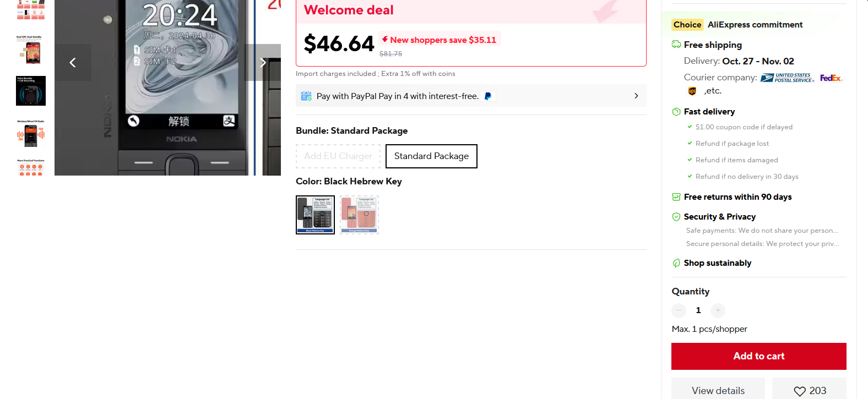
Task: Show next product image with right arrow
Action: [263, 63]
